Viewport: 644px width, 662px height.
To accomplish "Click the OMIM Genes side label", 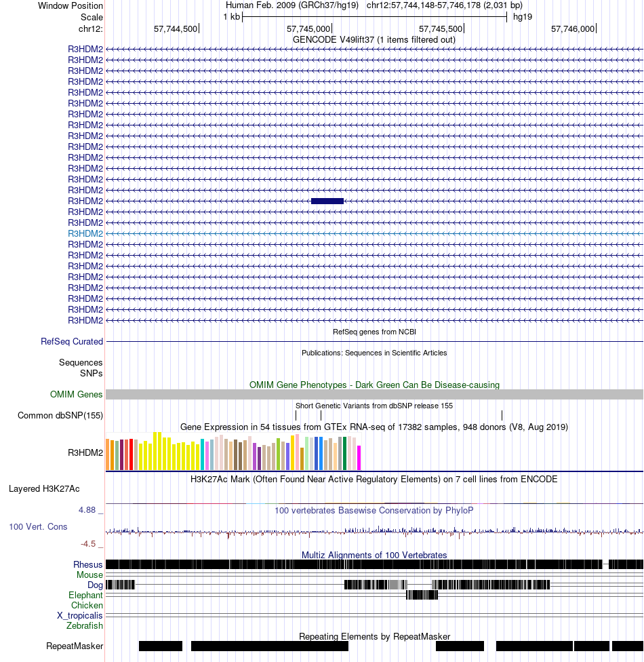I will click(77, 394).
